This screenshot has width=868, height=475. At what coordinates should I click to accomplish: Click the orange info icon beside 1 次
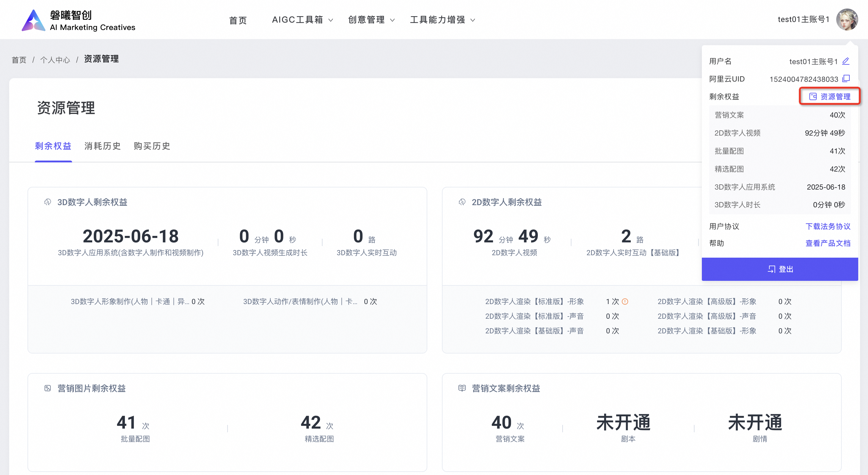tap(625, 302)
